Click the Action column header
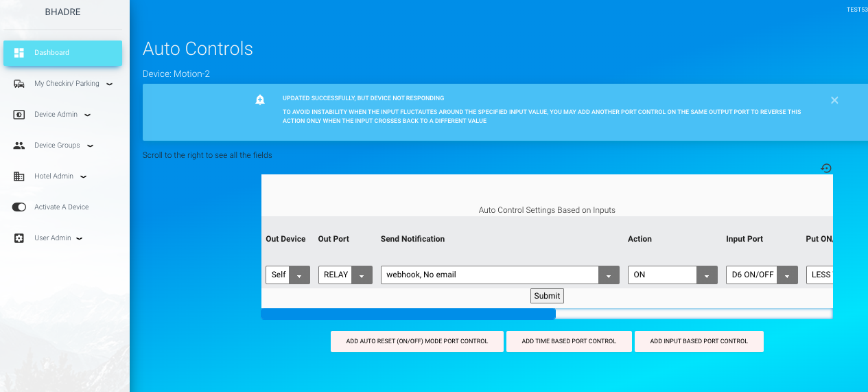The width and height of the screenshot is (868, 392). (640, 239)
